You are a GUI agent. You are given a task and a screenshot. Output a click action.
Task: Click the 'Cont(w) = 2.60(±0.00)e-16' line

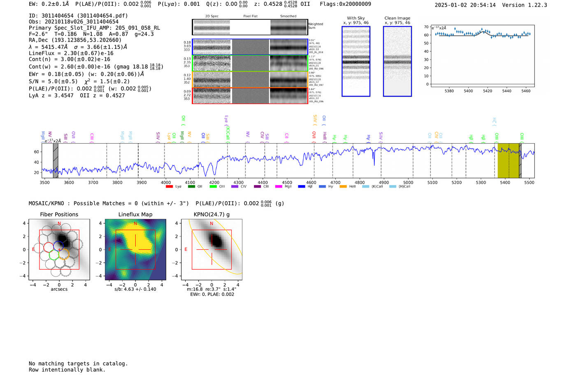[70, 67]
